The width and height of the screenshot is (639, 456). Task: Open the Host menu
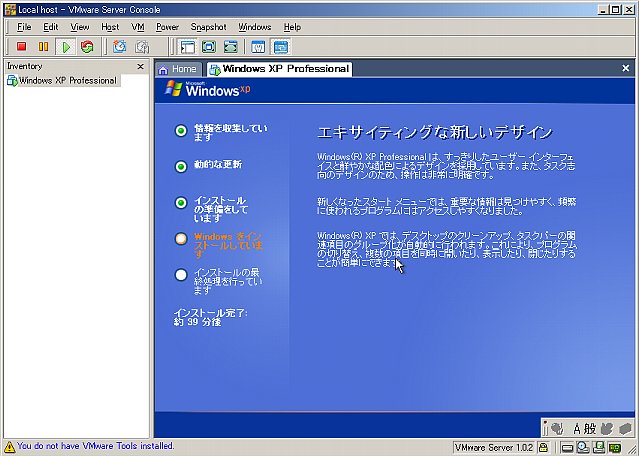click(x=110, y=27)
